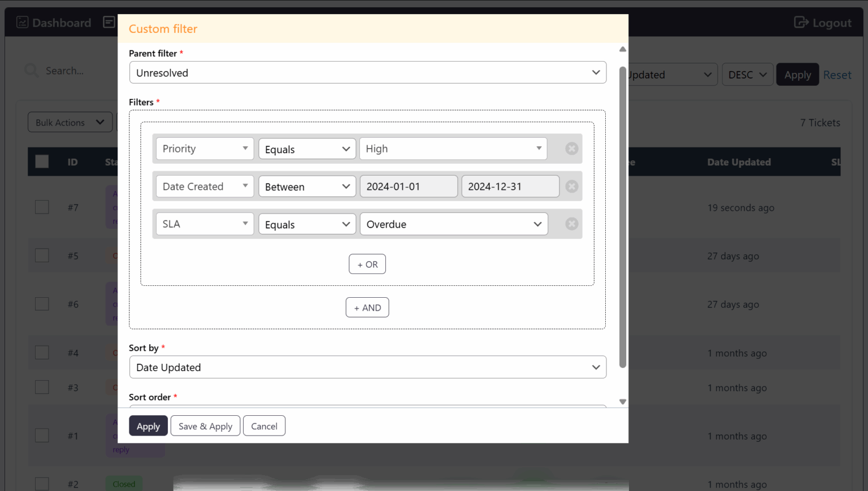868x491 pixels.
Task: Open the Bulk Actions menu
Action: (x=70, y=122)
